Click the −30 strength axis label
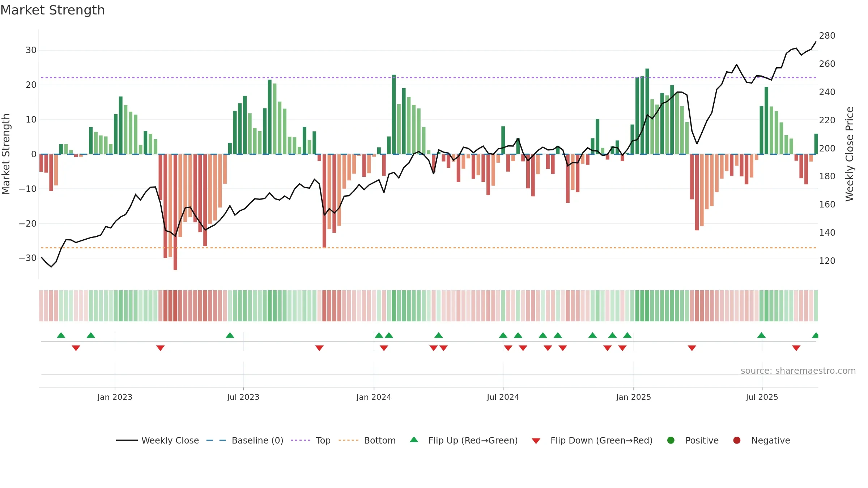The width and height of the screenshot is (868, 488). [x=28, y=258]
